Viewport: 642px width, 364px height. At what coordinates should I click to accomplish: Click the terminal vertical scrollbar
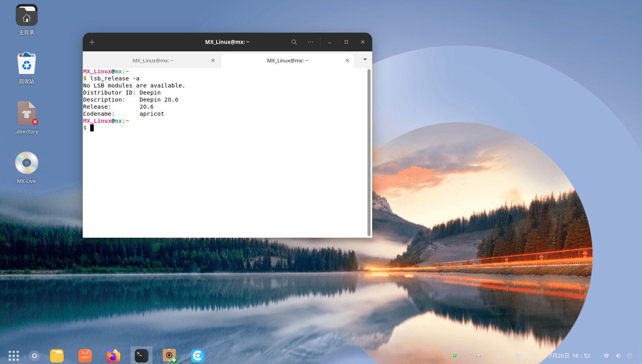point(369,152)
